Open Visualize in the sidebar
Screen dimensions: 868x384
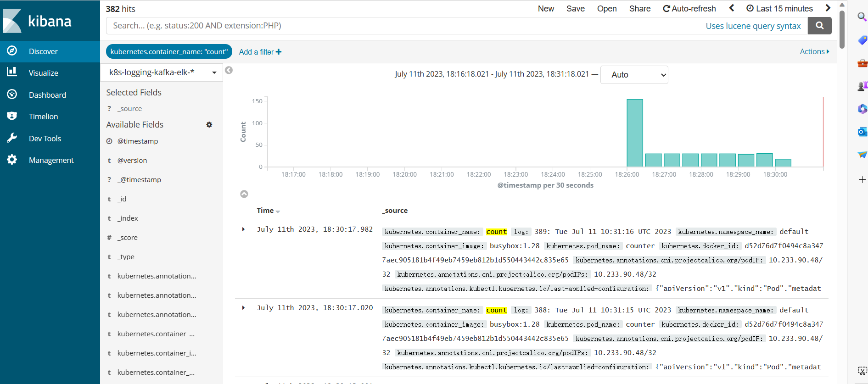pos(50,73)
